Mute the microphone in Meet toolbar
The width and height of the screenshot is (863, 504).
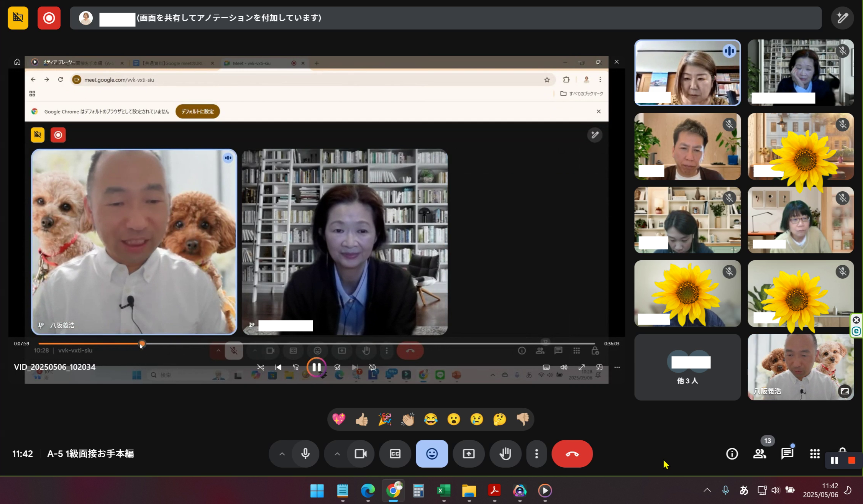(x=305, y=454)
